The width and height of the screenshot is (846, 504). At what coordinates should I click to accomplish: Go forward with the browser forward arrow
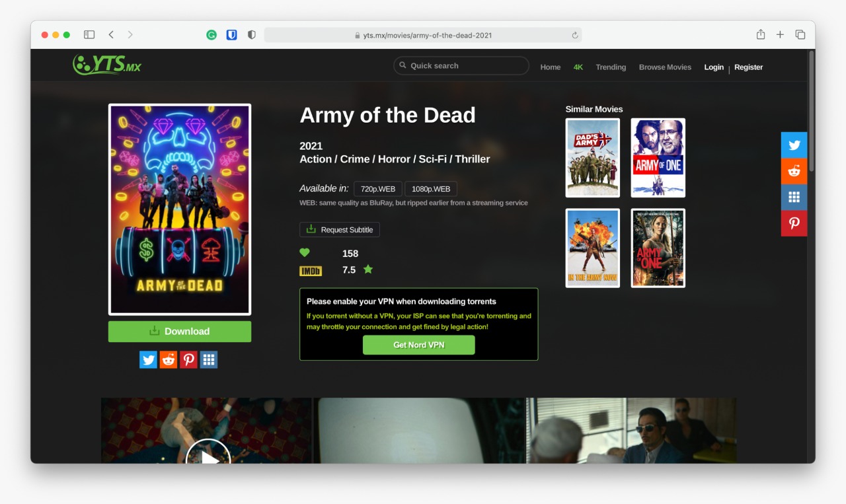pyautogui.click(x=130, y=34)
